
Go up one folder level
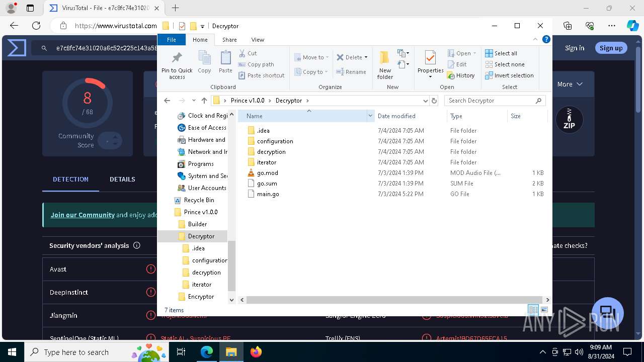pyautogui.click(x=204, y=101)
